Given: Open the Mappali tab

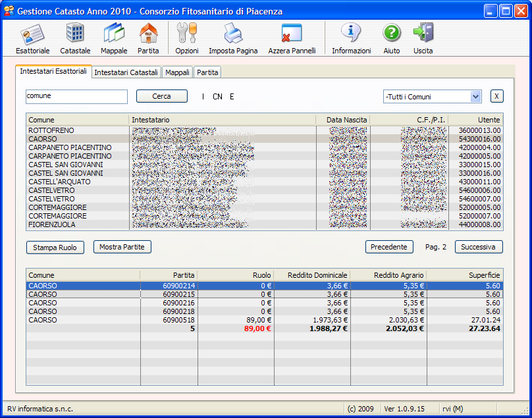Looking at the screenshot, I should (x=177, y=72).
